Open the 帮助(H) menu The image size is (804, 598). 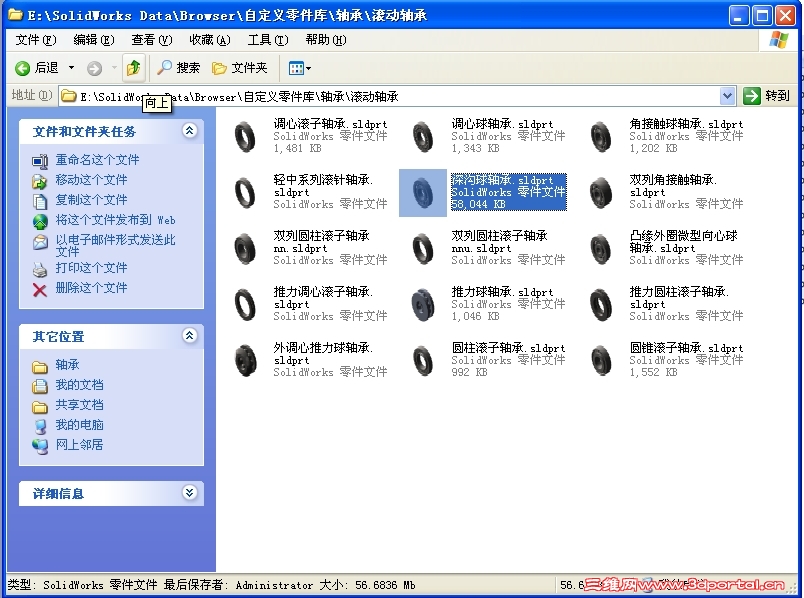326,39
